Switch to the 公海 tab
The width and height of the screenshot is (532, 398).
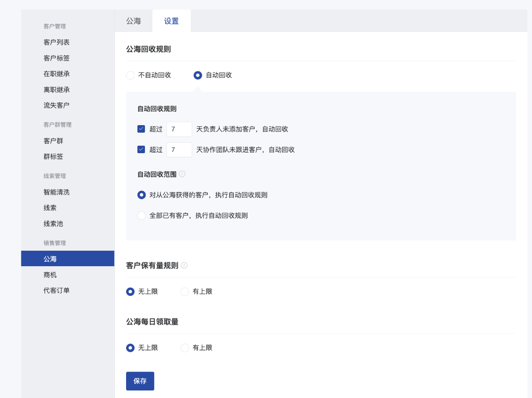click(x=134, y=21)
